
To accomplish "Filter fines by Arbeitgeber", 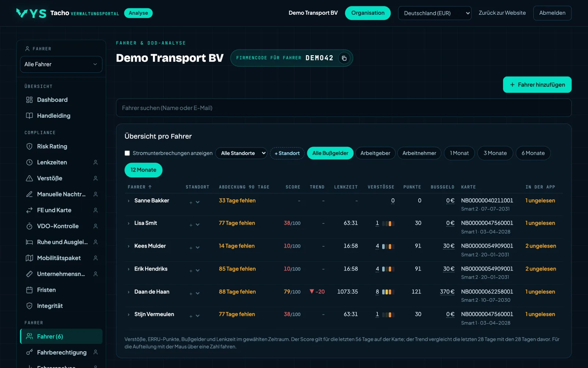I will click(x=375, y=153).
